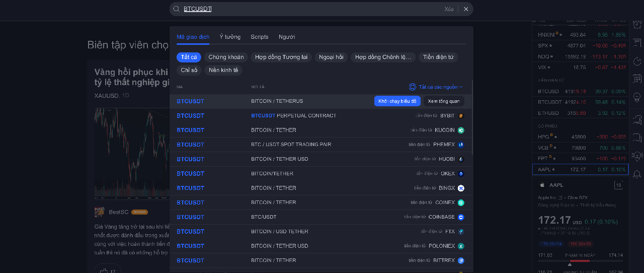
Task: Open the notifications bell sidebar icon
Action: (637, 174)
